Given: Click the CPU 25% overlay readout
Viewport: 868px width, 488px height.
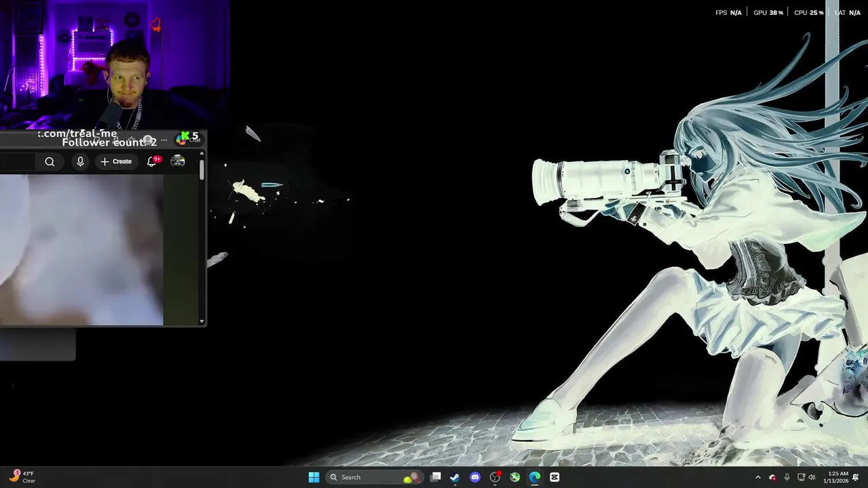Looking at the screenshot, I should 809,13.
